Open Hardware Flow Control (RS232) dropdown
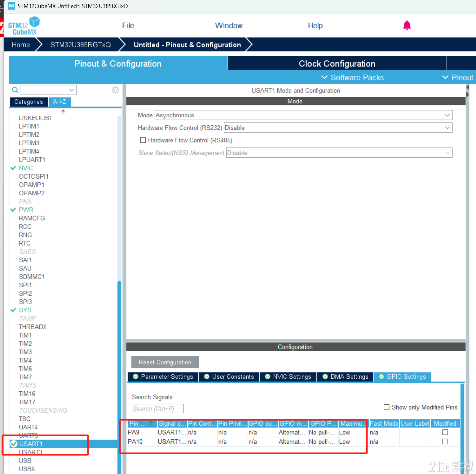476x474 pixels. (338, 128)
